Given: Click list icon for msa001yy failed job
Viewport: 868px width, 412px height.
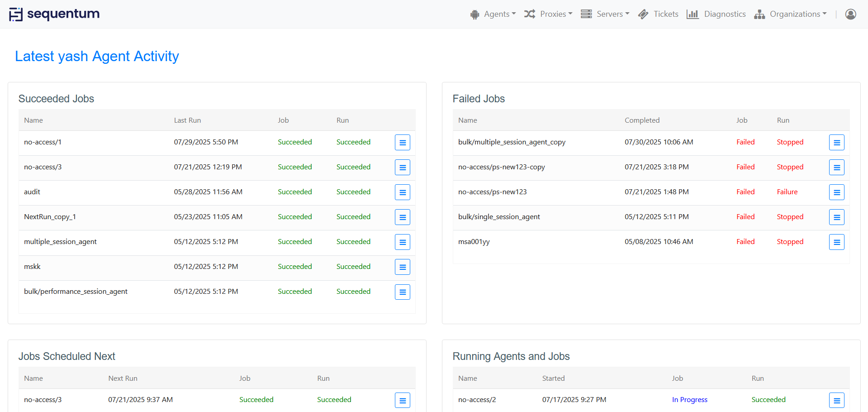Looking at the screenshot, I should (x=836, y=242).
